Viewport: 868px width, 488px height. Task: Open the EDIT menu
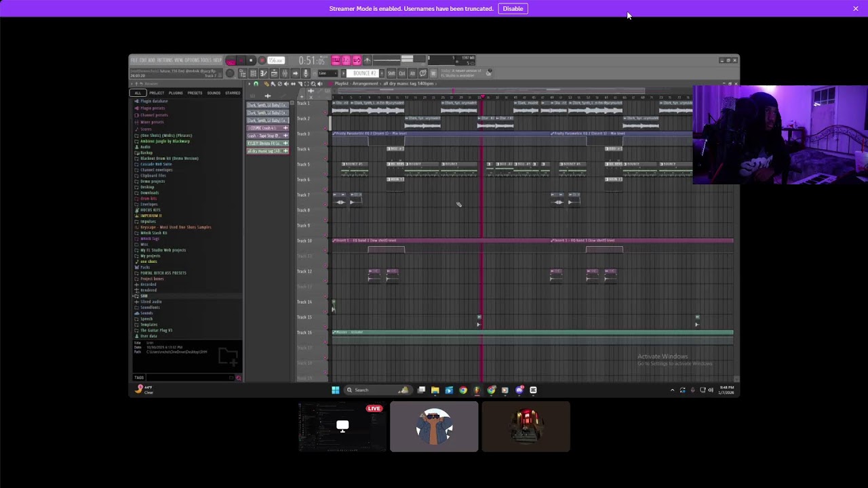click(x=143, y=60)
